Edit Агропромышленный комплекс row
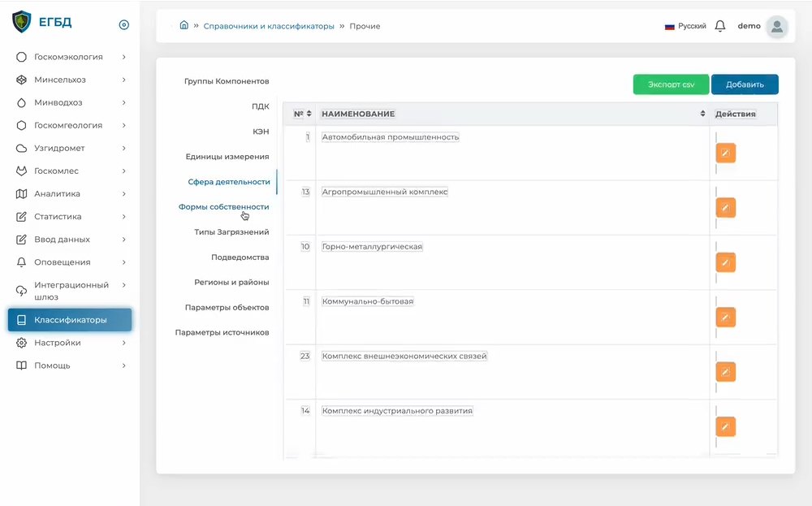812x506 pixels. (725, 208)
